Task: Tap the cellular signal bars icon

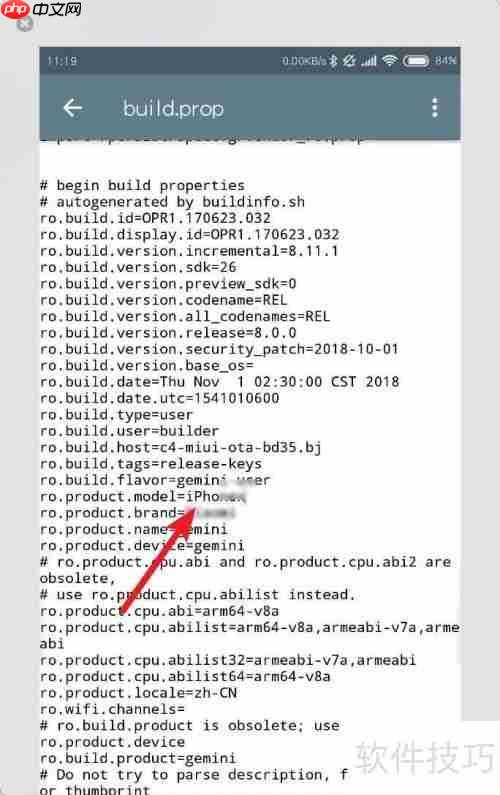Action: pos(369,61)
